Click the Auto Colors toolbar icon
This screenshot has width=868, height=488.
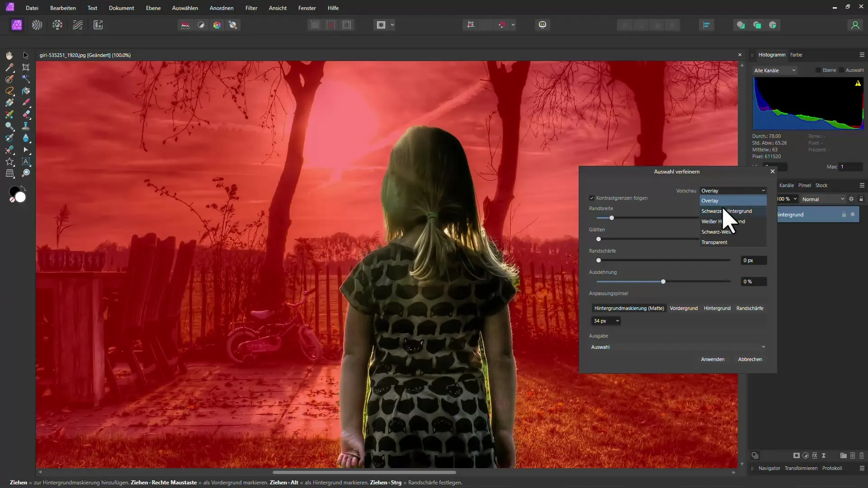(x=217, y=25)
